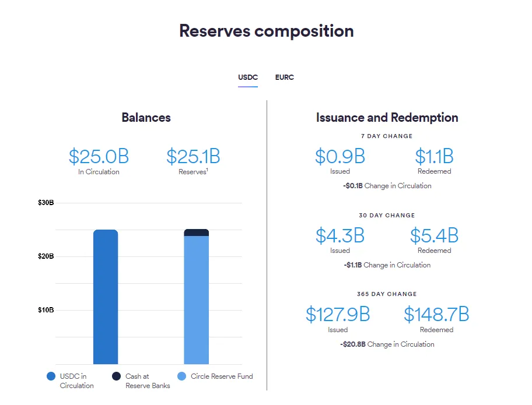Expand the 30 Day Change section
Viewport: 532px width, 405px height.
(387, 215)
